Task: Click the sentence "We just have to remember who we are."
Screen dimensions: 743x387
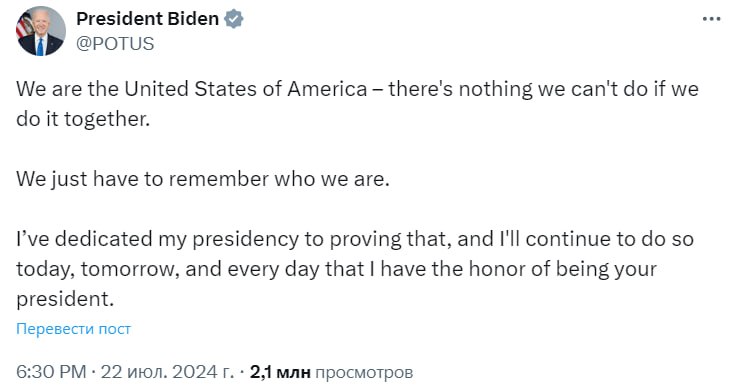Action: click(203, 179)
